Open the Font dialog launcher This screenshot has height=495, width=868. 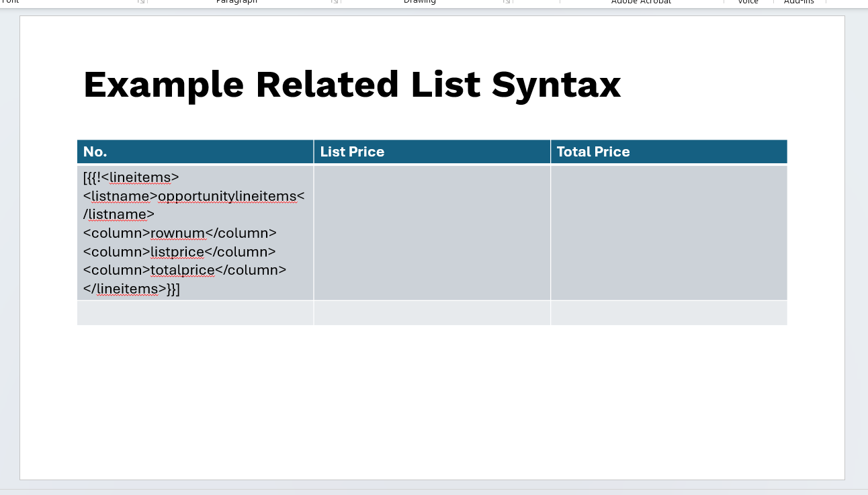pos(141,2)
